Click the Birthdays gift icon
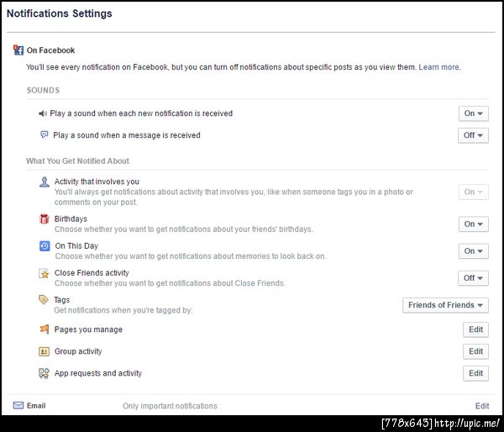The height and width of the screenshot is (432, 504). [45, 219]
